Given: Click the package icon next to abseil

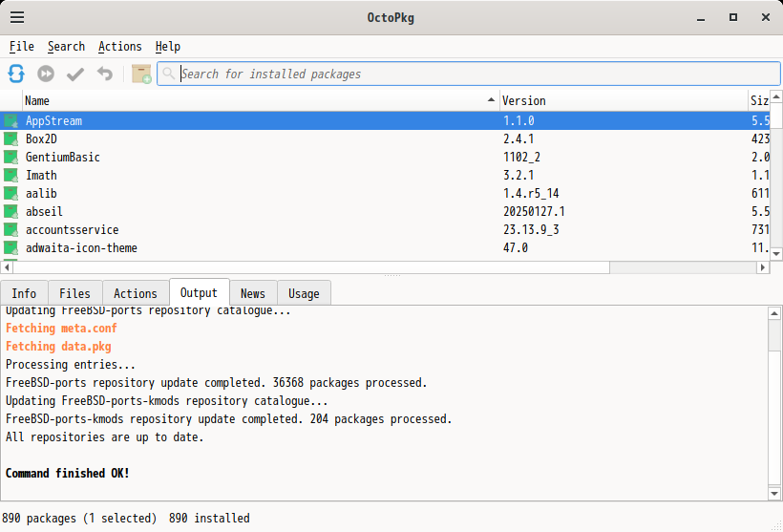Looking at the screenshot, I should coord(11,212).
